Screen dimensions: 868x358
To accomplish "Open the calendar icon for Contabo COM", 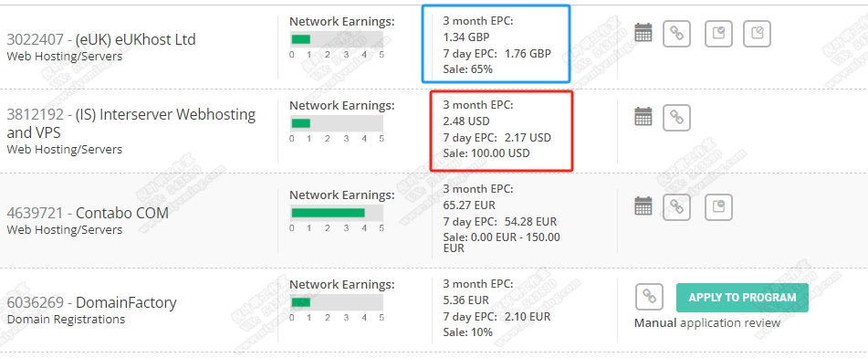I will tap(643, 205).
